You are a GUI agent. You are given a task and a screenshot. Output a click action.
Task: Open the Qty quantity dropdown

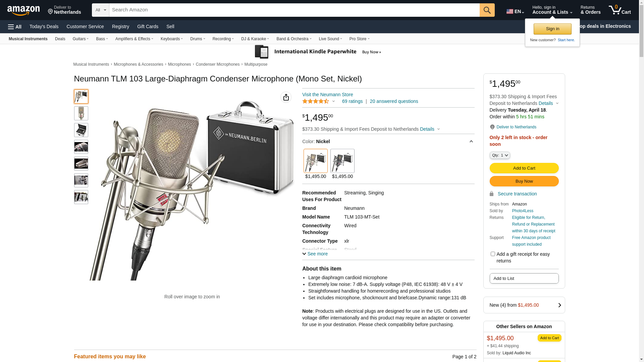point(500,155)
